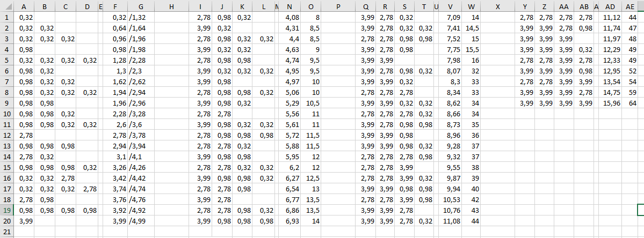The image size is (644, 238).
Task: Select cell O20 showing 14
Action: coord(311,221)
